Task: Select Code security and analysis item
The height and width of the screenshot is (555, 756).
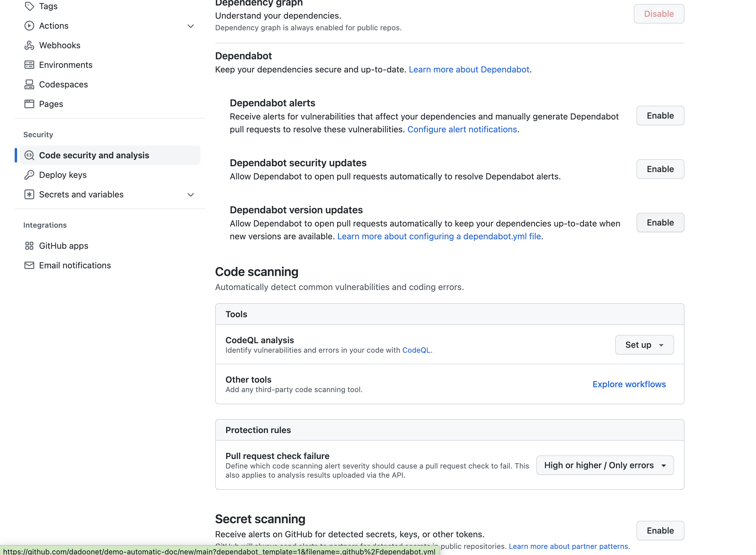Action: click(110, 155)
